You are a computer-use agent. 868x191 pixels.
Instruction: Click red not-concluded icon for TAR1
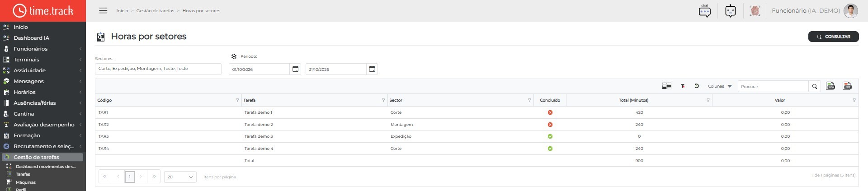550,112
